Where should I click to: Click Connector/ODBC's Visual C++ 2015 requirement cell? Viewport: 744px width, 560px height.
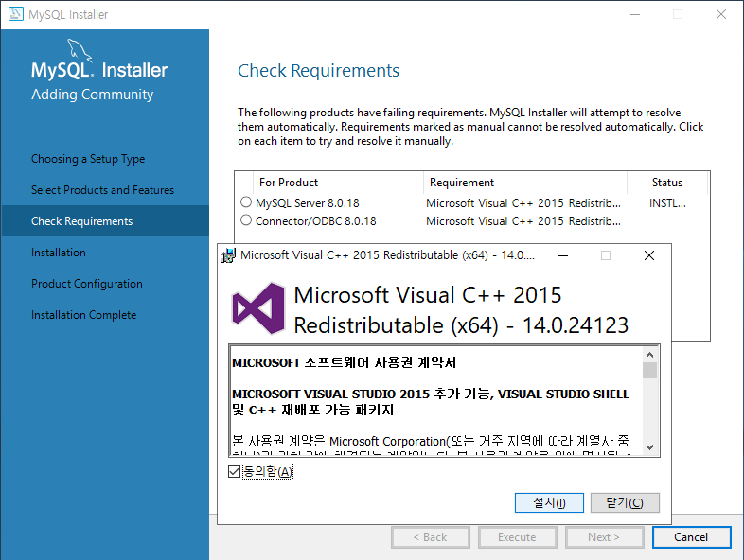[523, 221]
